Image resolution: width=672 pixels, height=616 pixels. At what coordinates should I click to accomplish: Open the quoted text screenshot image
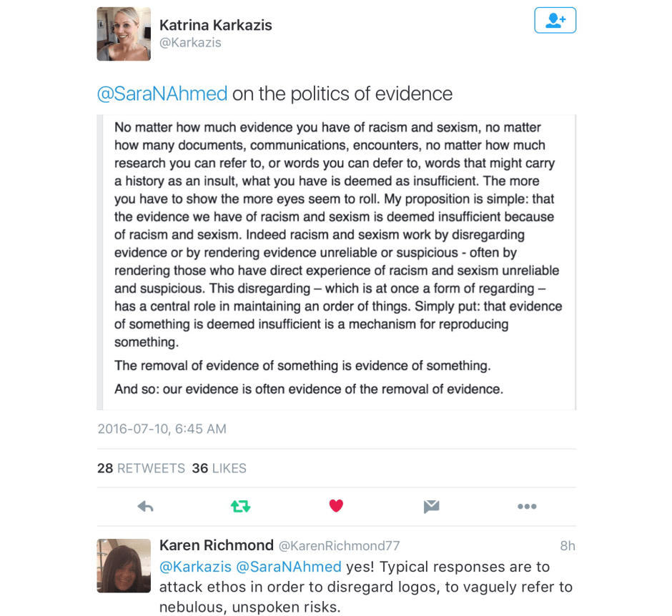(x=336, y=262)
